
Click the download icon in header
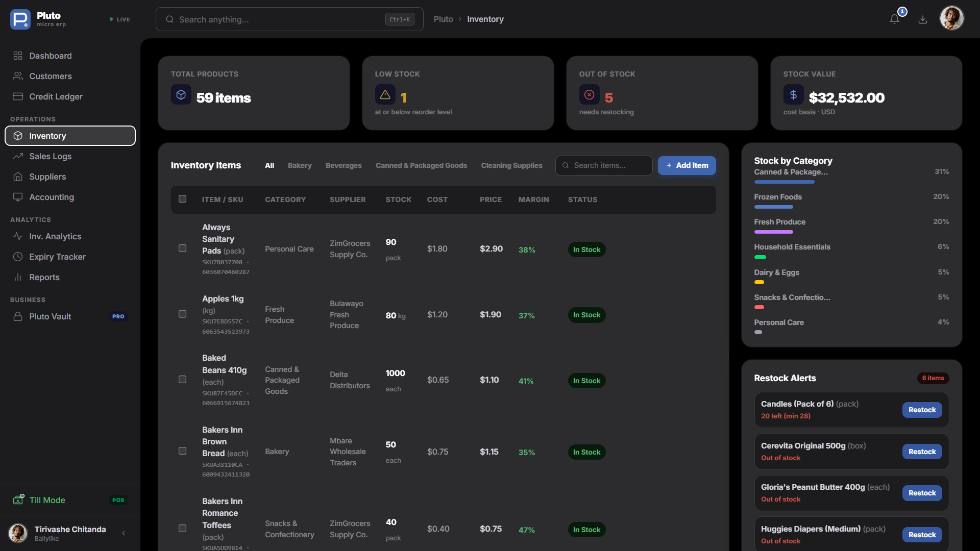coord(923,19)
